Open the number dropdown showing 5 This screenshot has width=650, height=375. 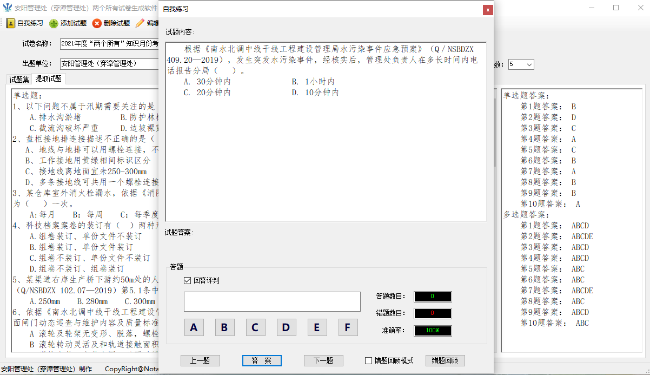point(521,64)
